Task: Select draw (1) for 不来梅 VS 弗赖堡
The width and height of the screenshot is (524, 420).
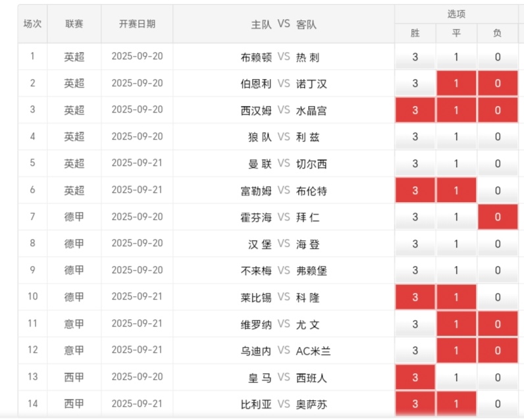Action: click(x=456, y=270)
